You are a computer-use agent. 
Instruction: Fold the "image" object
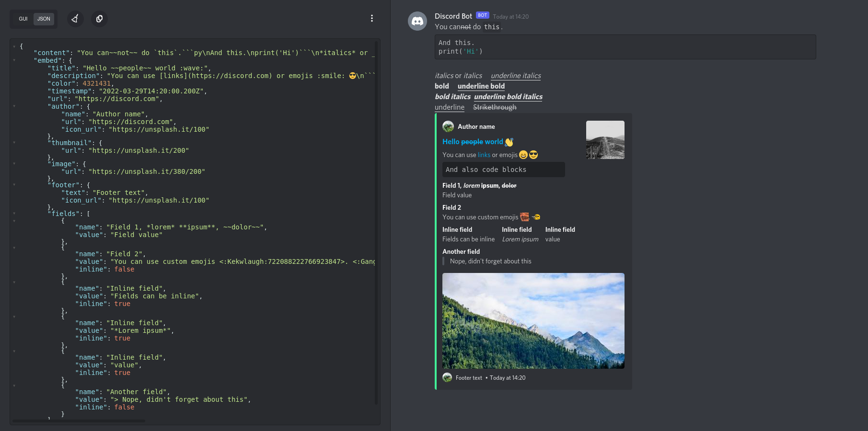[14, 164]
